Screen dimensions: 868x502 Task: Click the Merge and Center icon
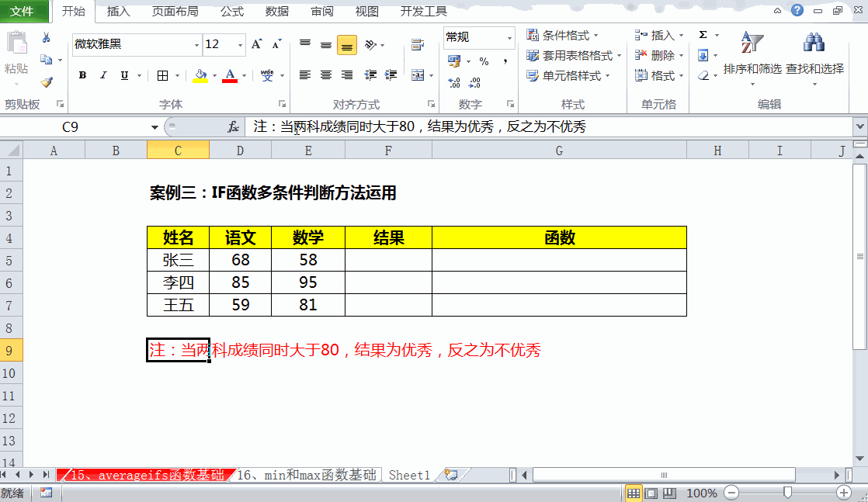pyautogui.click(x=418, y=75)
